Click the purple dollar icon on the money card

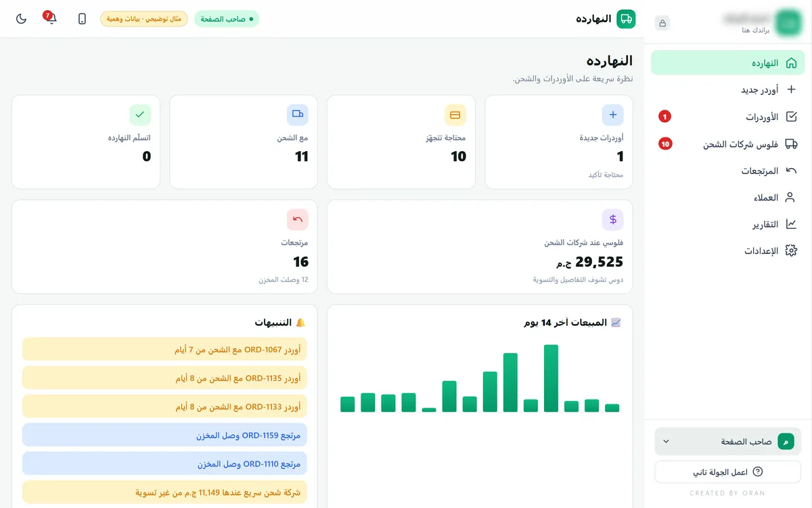[612, 219]
